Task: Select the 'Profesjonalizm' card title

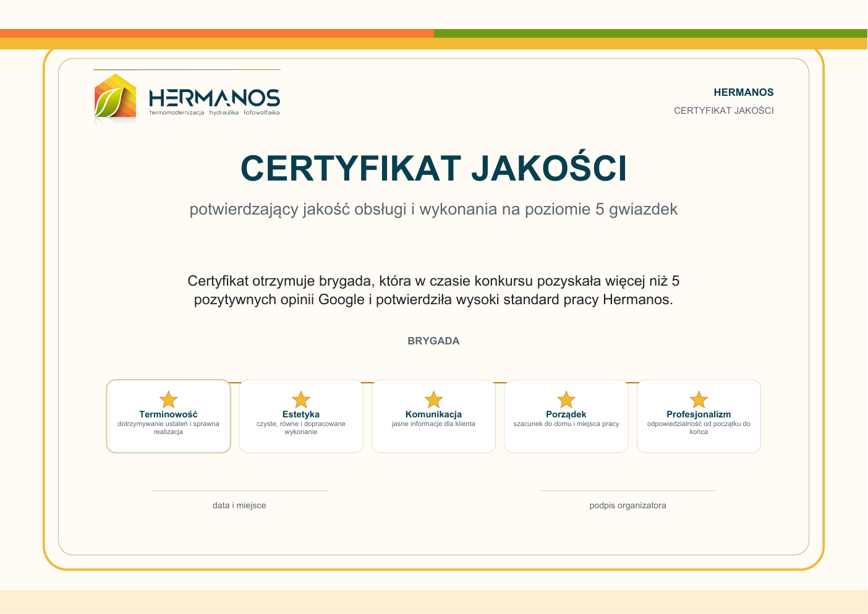Action: 699,414
